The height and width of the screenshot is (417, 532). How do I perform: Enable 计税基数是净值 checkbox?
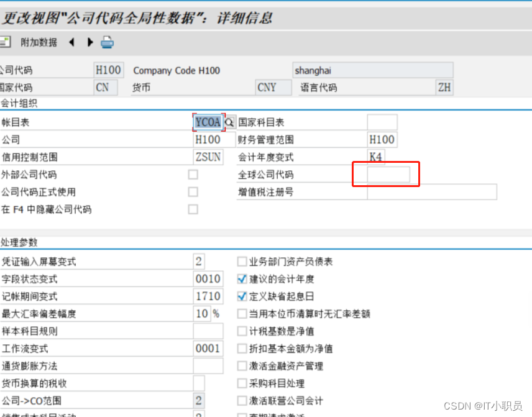coord(242,331)
